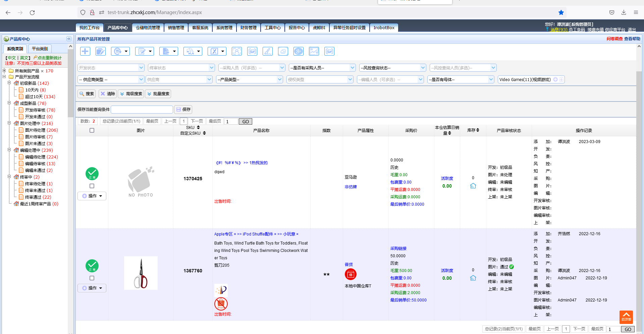The width and height of the screenshot is (644, 334).
Task: Click the browser reload icon
Action: (x=32, y=12)
